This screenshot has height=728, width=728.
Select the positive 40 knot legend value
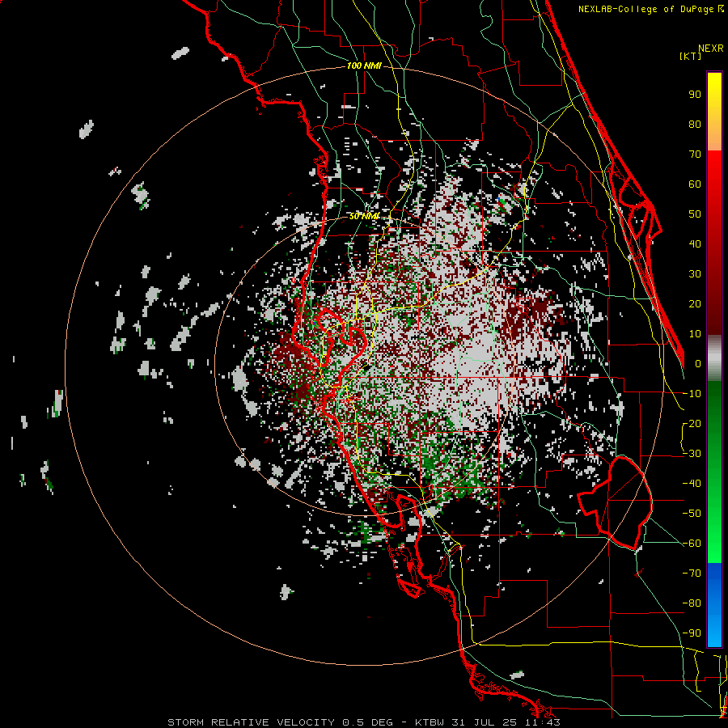click(x=695, y=244)
